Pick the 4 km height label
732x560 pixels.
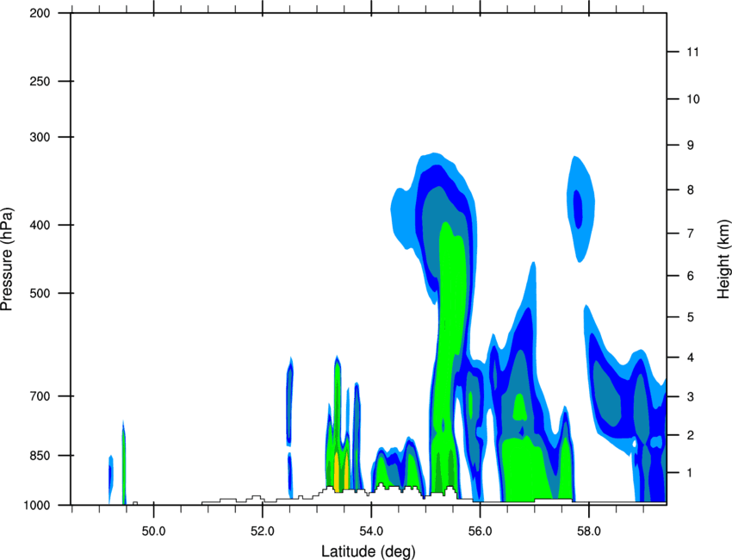tap(691, 358)
